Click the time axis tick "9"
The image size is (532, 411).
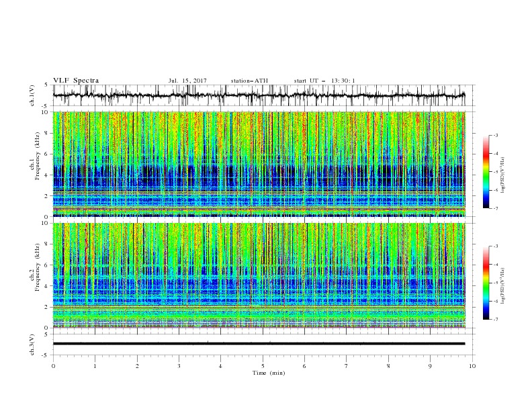[x=430, y=366]
